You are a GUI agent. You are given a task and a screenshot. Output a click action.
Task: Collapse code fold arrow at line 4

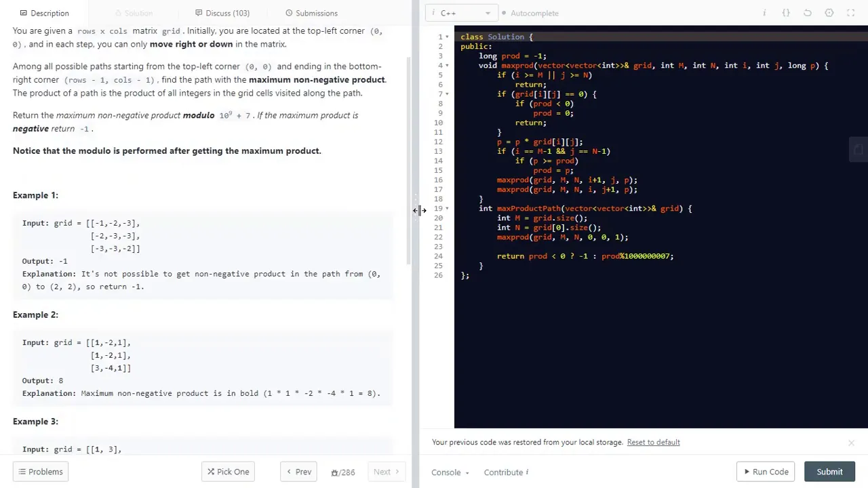(x=448, y=66)
